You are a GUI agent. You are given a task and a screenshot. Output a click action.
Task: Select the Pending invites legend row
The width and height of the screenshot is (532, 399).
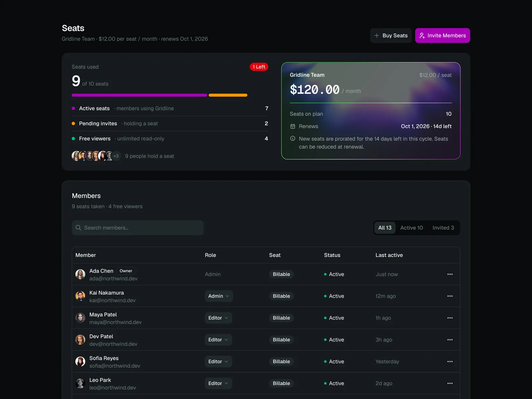coord(170,123)
